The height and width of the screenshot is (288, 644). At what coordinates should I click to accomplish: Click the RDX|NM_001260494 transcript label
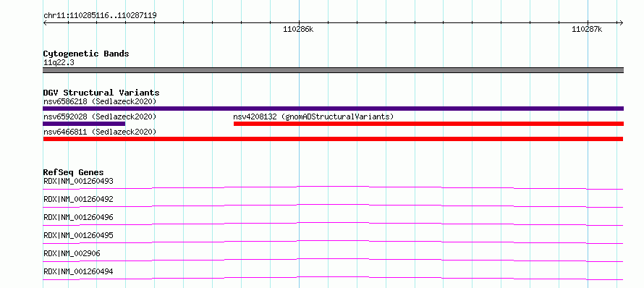78,271
